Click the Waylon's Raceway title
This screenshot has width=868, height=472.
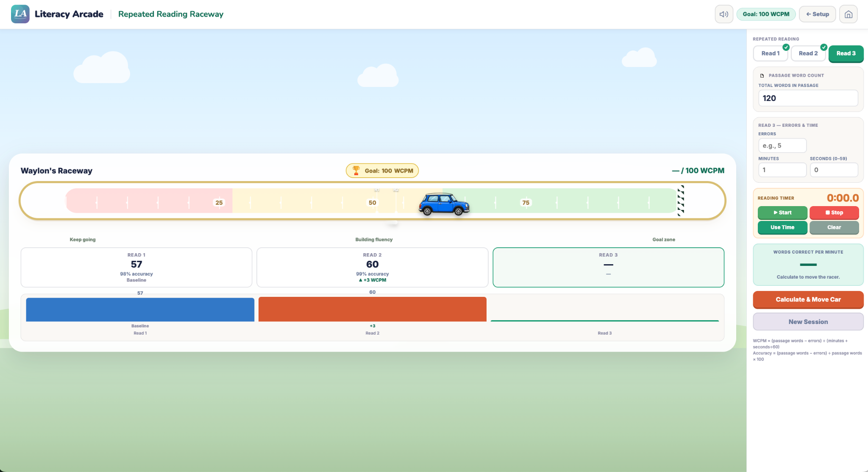point(56,170)
